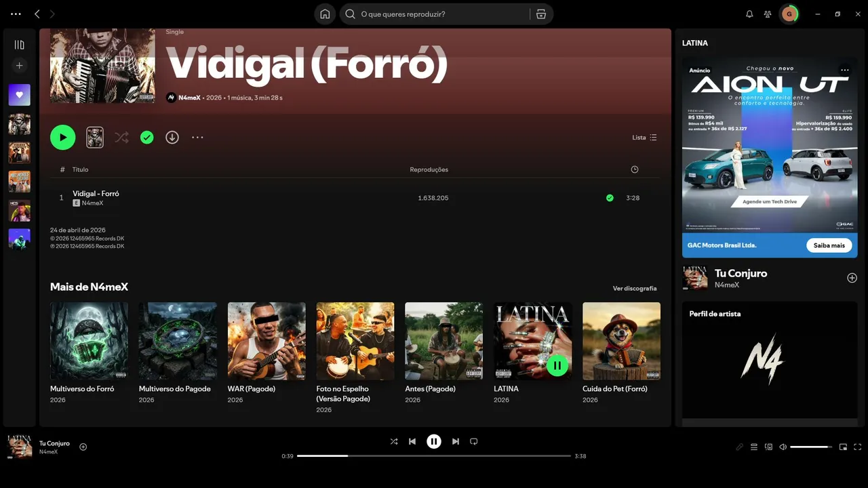Open 'Foto no Espelho (Versão Pagode)'

point(355,359)
